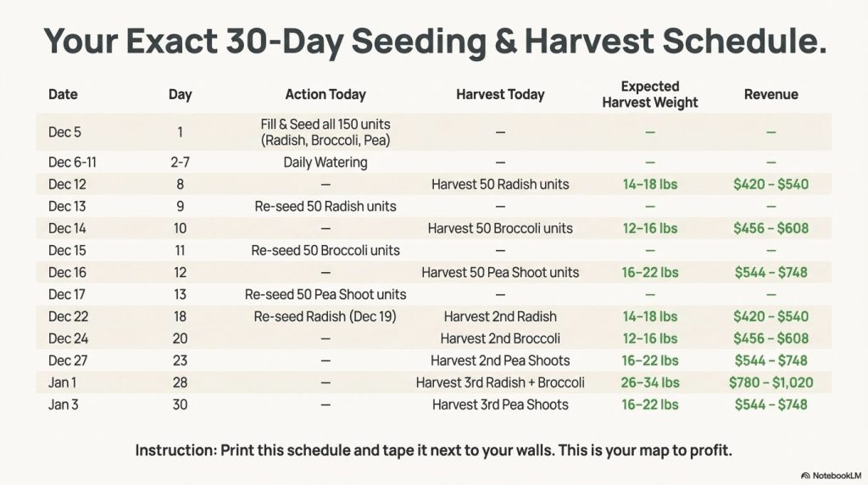The image size is (868, 485).
Task: Click the Daily Watering action cell
Action: pos(325,162)
